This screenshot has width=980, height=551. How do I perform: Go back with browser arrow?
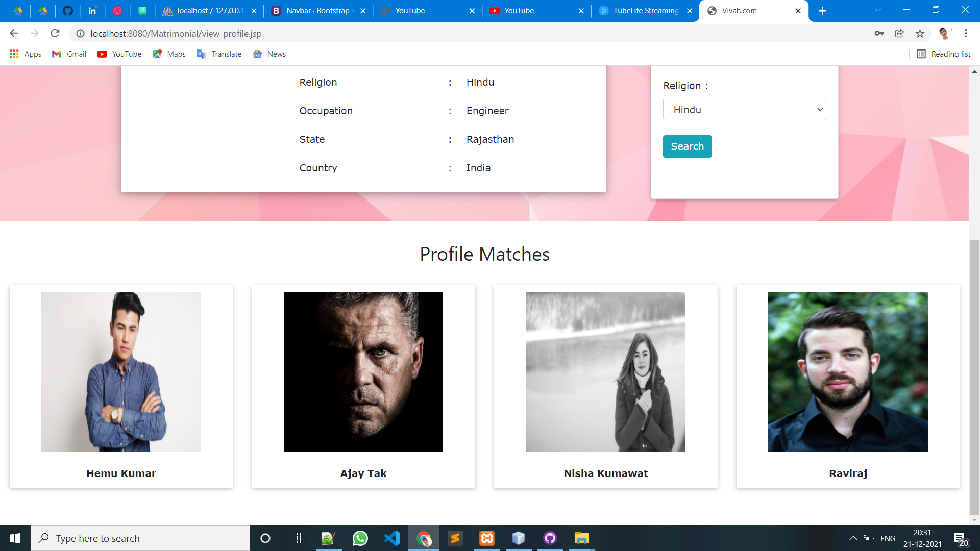[x=14, y=34]
